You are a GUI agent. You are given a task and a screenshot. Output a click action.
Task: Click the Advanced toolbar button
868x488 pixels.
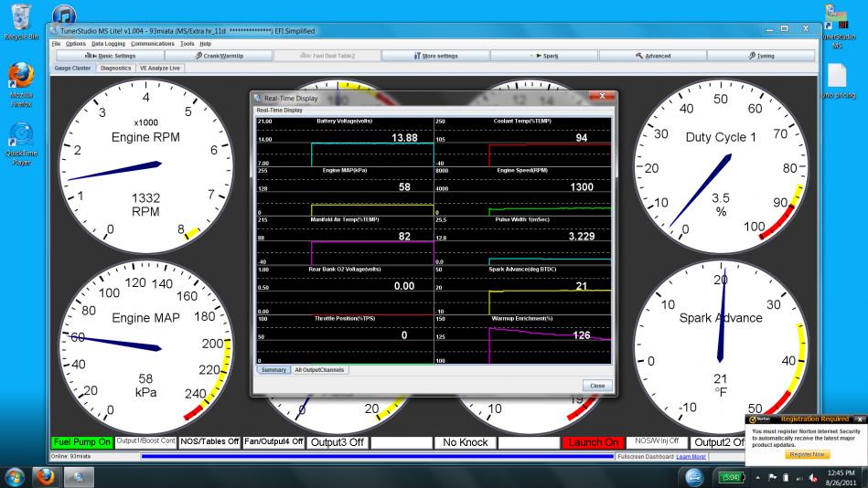(x=653, y=56)
